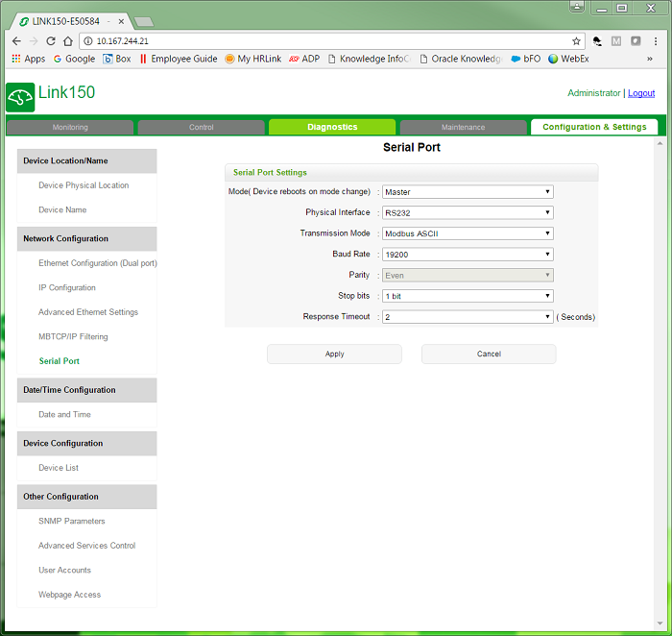Open the bFO bookmark
Screen dimensions: 672x636
pyautogui.click(x=526, y=59)
